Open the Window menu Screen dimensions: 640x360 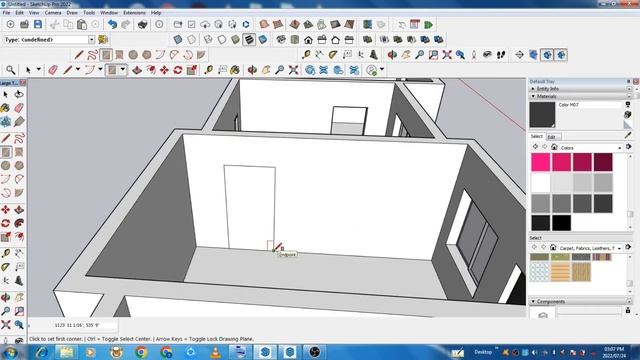(x=109, y=13)
